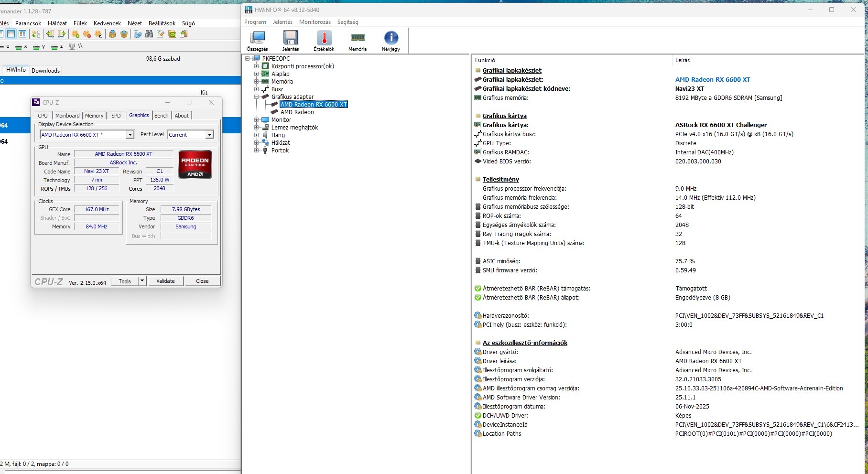Click the synchronize directories folder icon
868x474 pixels.
tap(172, 34)
